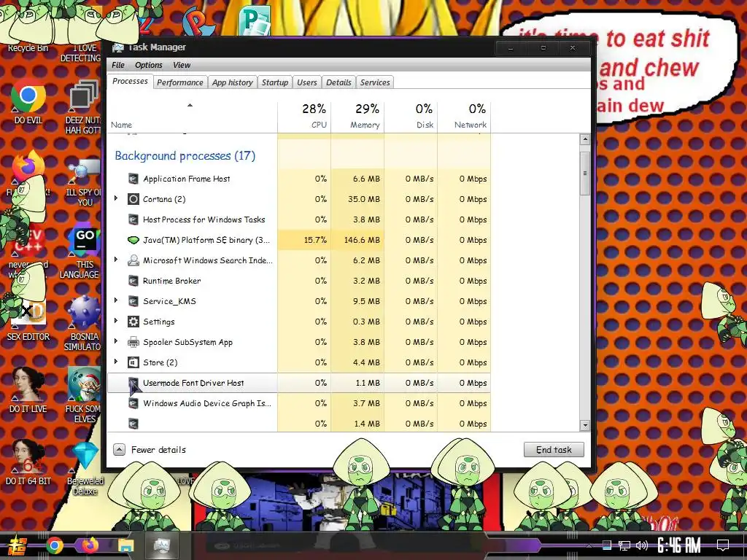Screen dimensions: 747x560
Task: Select the Processes tab
Action: (x=130, y=82)
